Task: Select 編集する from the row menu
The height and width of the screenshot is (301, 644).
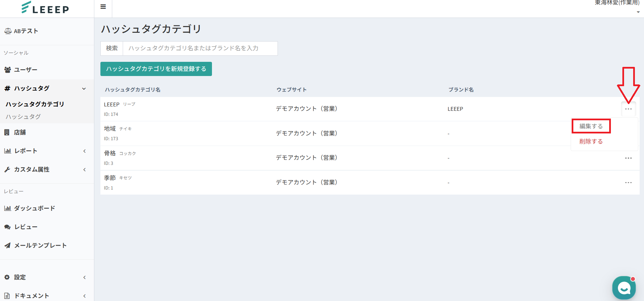Action: [591, 126]
